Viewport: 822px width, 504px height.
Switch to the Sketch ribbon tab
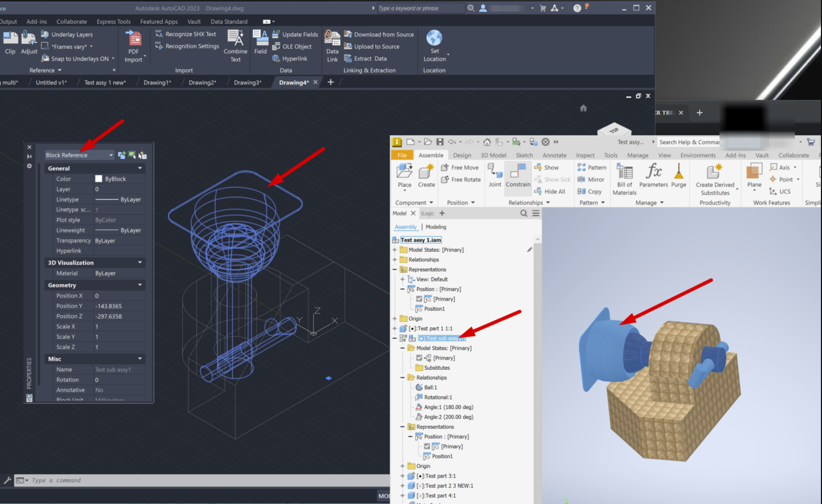[524, 155]
